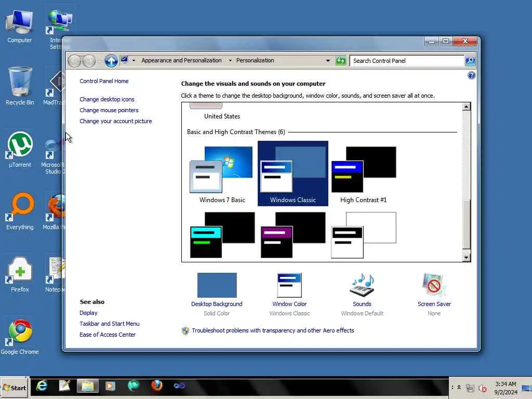Viewport: 532px width, 399px height.
Task: Open the Screen Saver icon
Action: pyautogui.click(x=434, y=285)
